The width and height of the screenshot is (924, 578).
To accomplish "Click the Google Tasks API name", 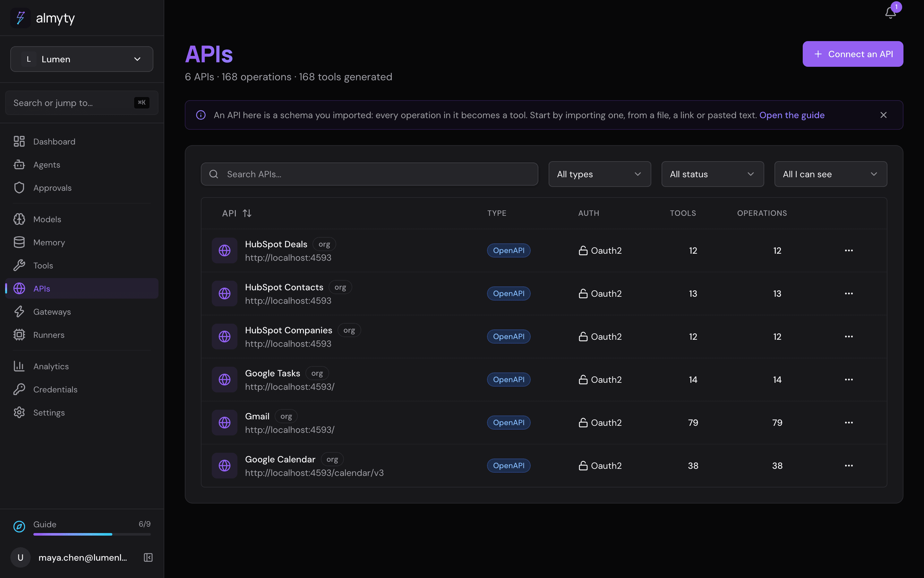I will (272, 373).
